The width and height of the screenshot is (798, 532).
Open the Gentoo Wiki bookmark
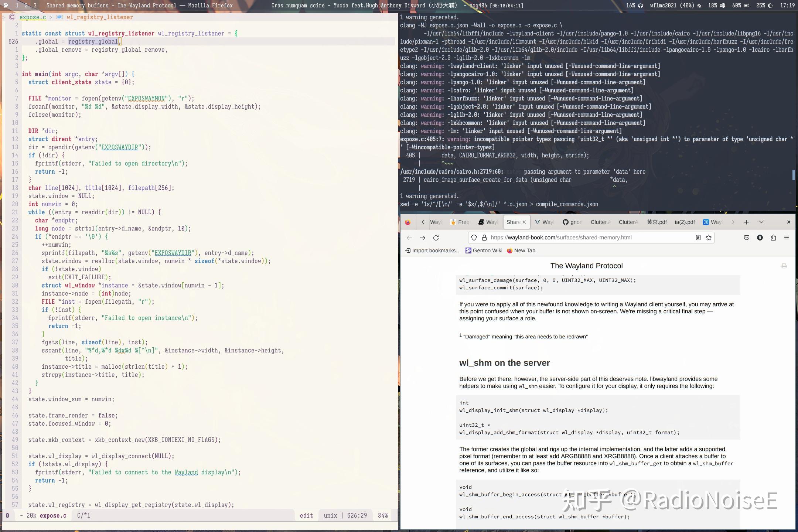point(484,250)
